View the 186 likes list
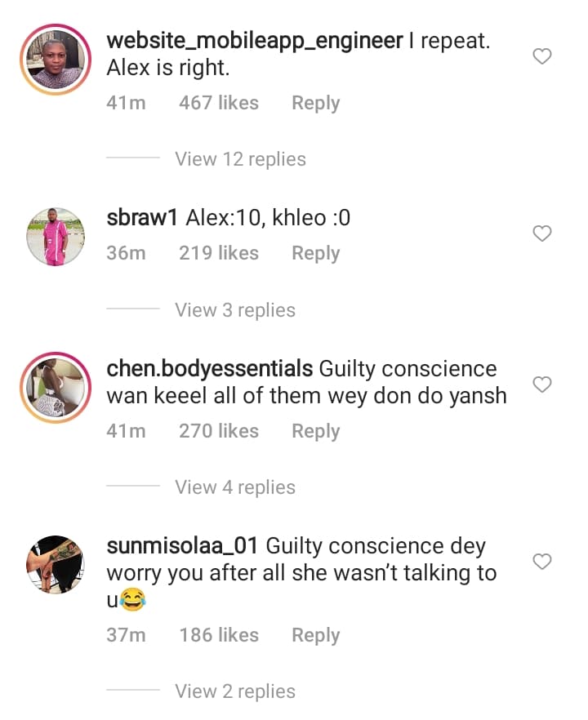 [218, 635]
